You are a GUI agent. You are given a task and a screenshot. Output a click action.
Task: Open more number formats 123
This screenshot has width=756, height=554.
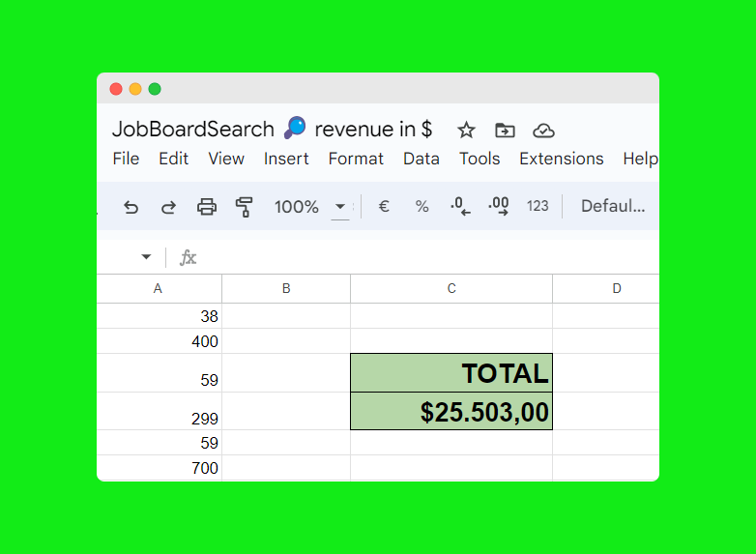click(538, 206)
